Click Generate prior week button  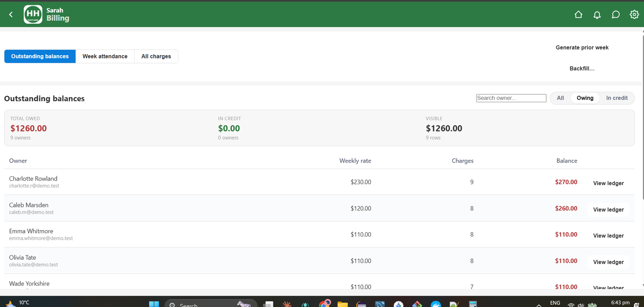click(582, 47)
